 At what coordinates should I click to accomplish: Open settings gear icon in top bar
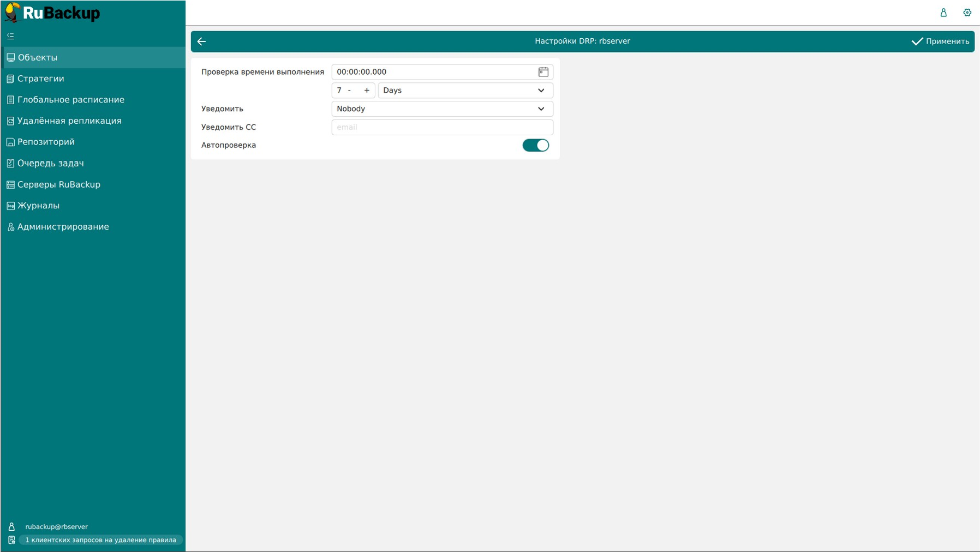click(x=967, y=13)
